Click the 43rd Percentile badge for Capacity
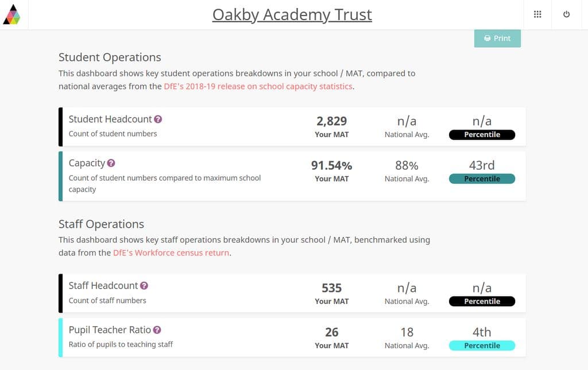Viewport: 588px width, 370px height. 482,178
